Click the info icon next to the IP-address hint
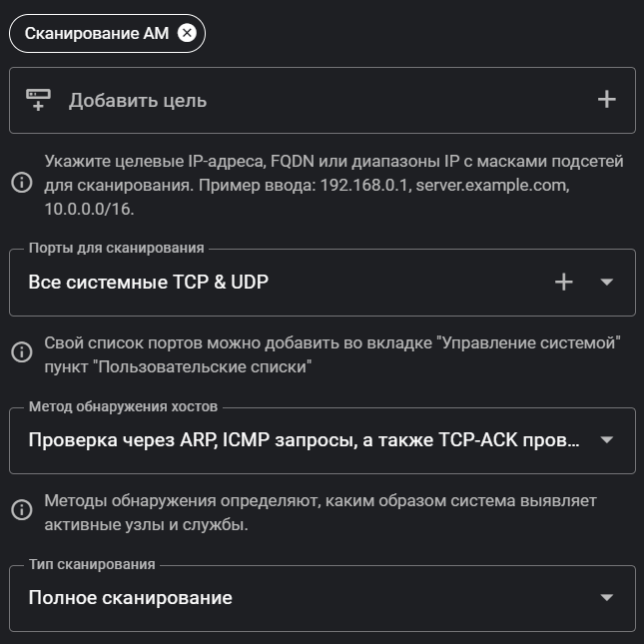Image resolution: width=644 pixels, height=644 pixels. (x=21, y=183)
